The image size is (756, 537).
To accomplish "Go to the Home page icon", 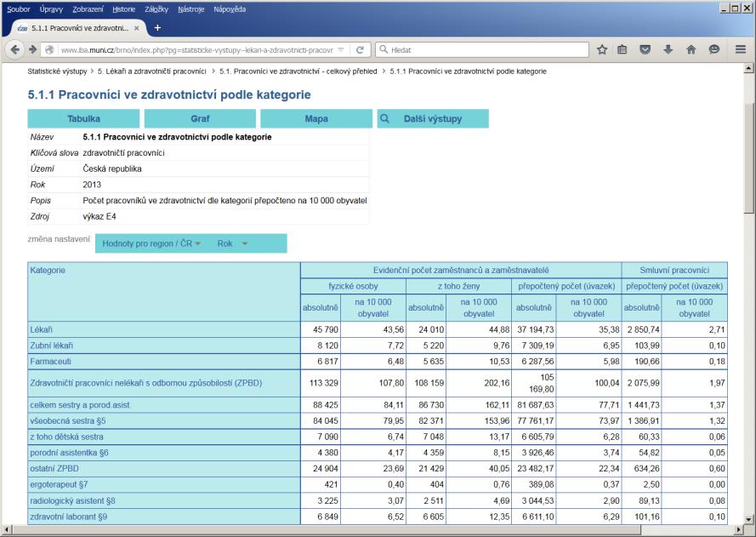I will pyautogui.click(x=691, y=49).
